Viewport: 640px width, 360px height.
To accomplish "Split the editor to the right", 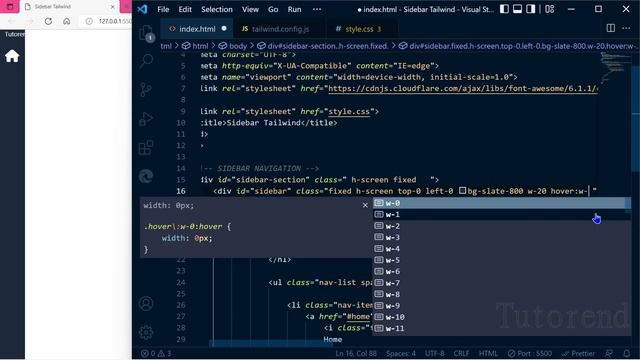I will click(x=611, y=28).
